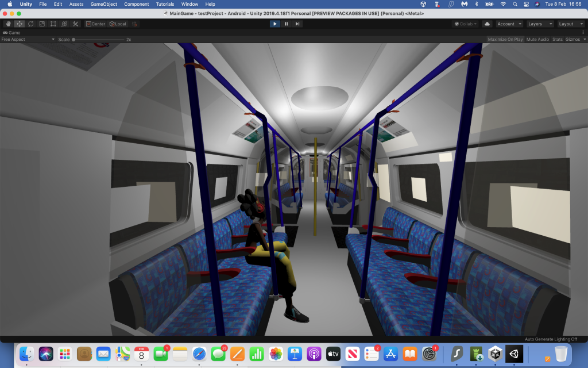Open Safari from the dock
The image size is (588, 368).
[x=199, y=354]
